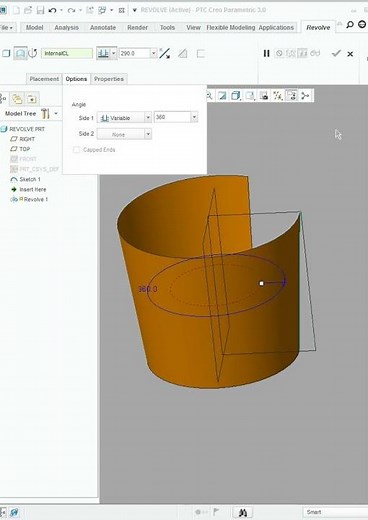Click the No Preview icon
Viewport: 368px width, 520px height.
[279, 53]
